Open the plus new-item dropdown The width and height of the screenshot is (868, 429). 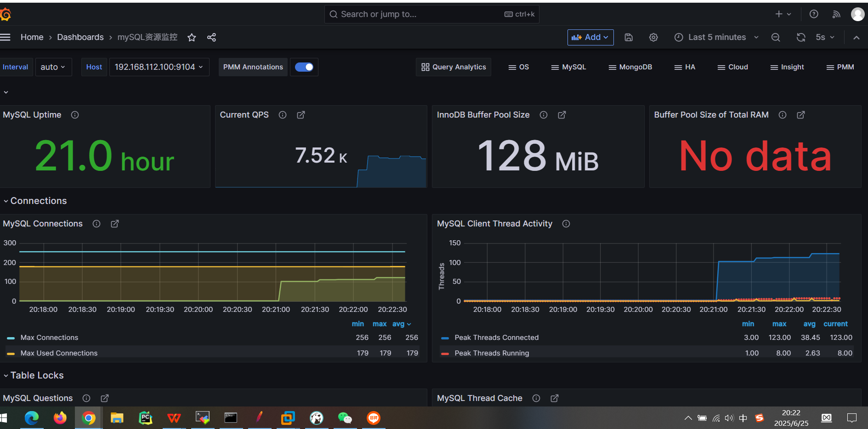pyautogui.click(x=783, y=14)
